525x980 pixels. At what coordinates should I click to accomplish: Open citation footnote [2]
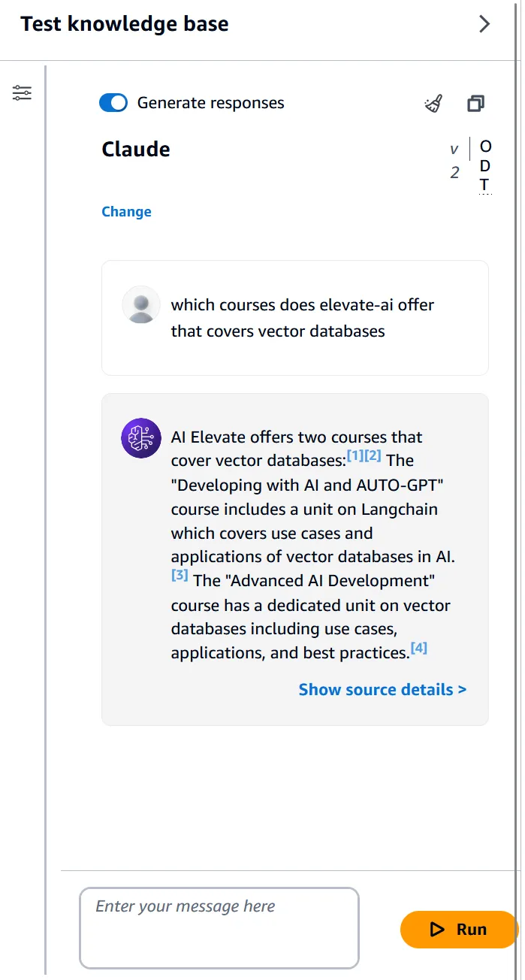point(373,455)
